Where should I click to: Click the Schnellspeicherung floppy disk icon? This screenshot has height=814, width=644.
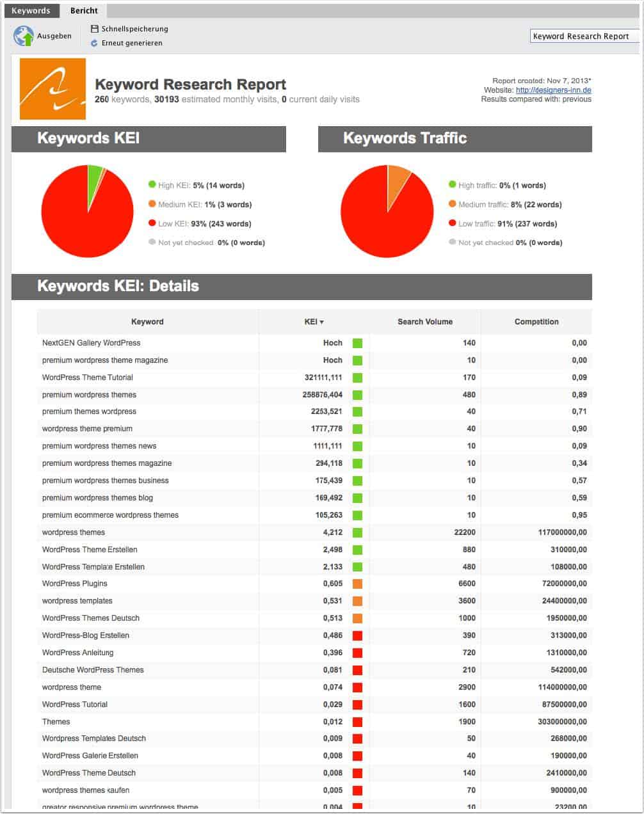point(95,29)
